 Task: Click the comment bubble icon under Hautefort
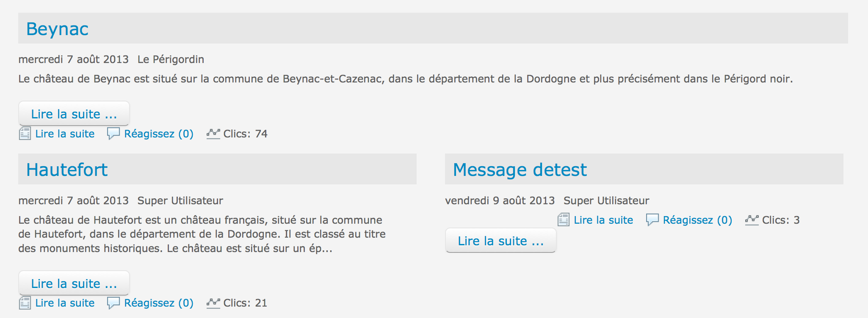coord(113,303)
